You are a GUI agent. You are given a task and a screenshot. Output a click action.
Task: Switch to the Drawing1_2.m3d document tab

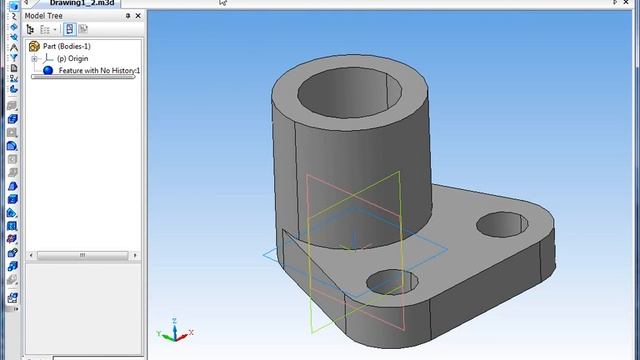point(82,3)
